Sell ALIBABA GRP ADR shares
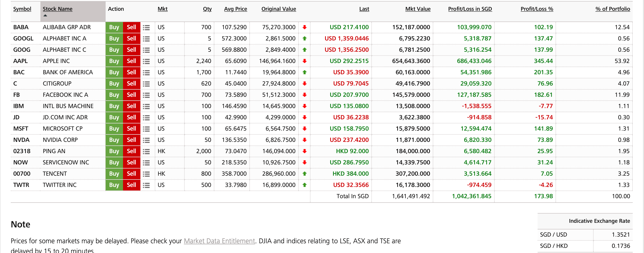 pos(131,27)
